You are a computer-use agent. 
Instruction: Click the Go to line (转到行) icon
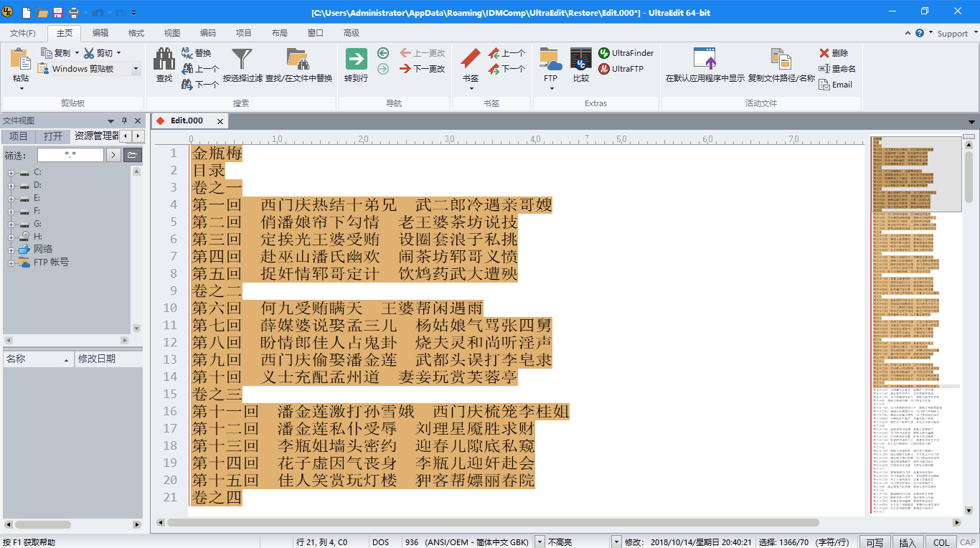356,60
